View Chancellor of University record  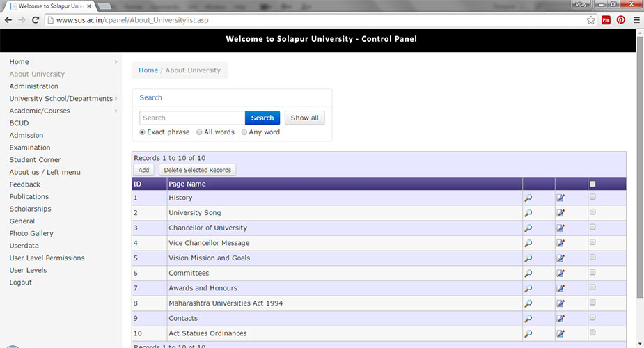(x=528, y=228)
